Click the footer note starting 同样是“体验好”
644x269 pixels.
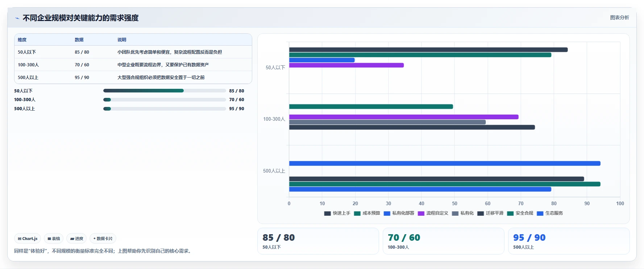pyautogui.click(x=103, y=251)
